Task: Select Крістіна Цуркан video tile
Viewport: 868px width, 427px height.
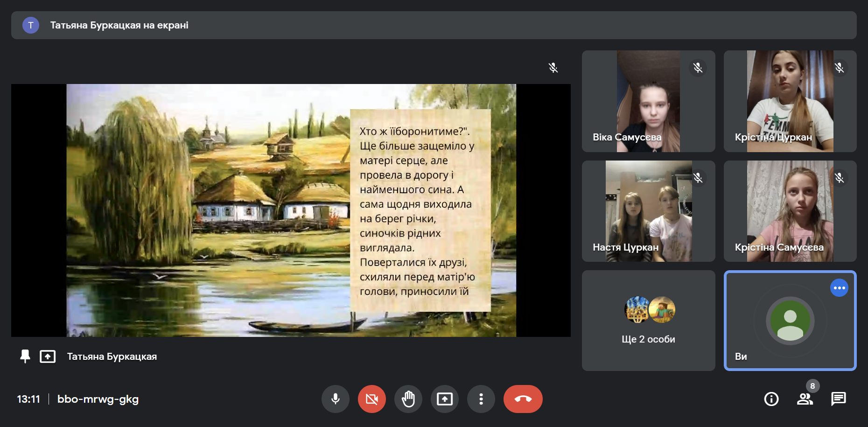Action: coord(790,101)
